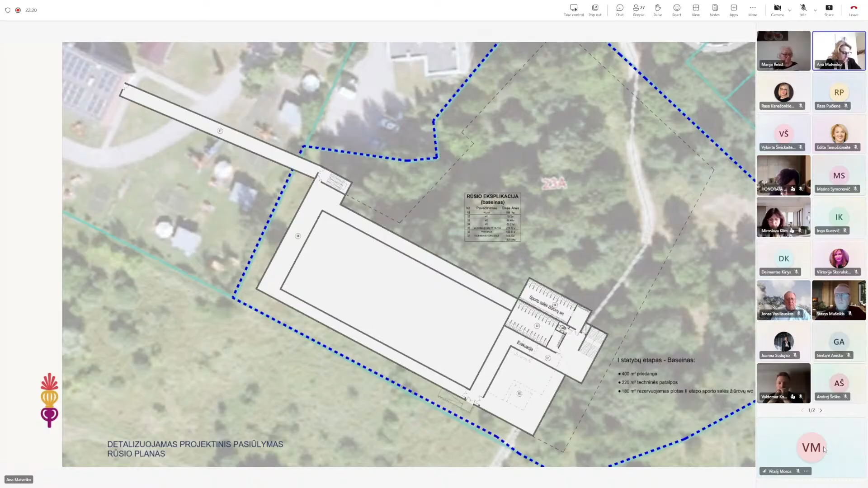Open meeting Notes
868x488 pixels.
click(x=714, y=9)
